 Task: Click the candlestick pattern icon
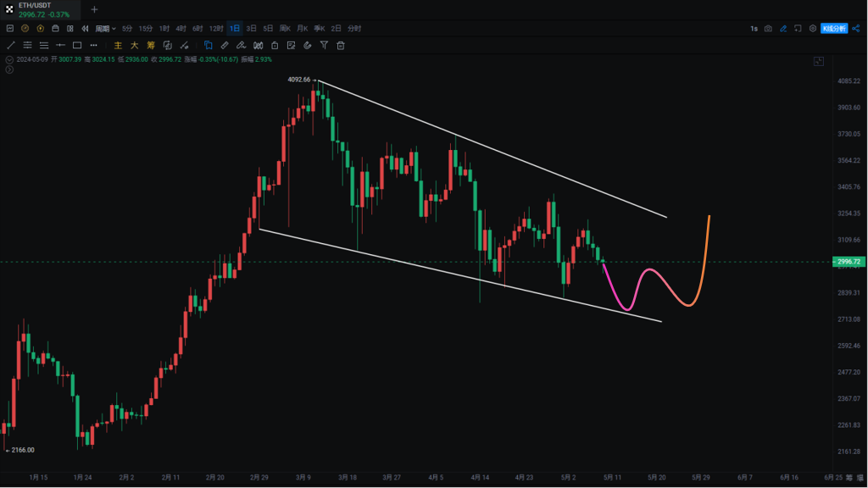(x=258, y=46)
